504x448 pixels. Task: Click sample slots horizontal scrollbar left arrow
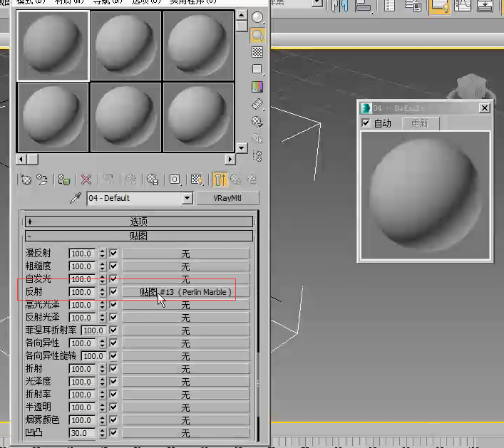click(x=21, y=159)
